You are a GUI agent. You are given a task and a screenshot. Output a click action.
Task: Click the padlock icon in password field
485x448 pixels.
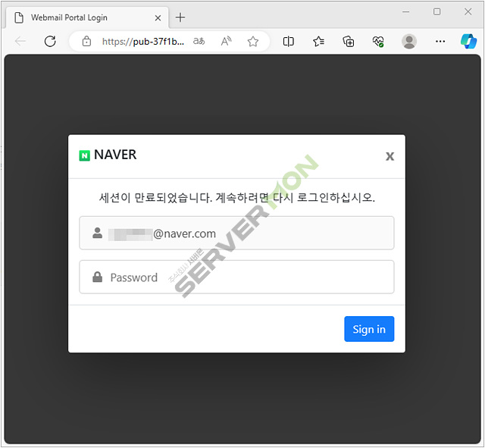[x=98, y=277]
